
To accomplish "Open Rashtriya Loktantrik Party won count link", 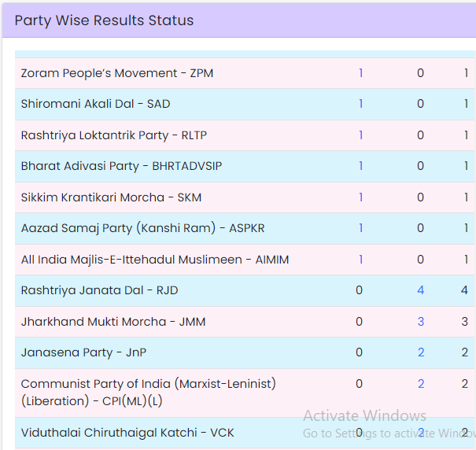I will point(361,135).
